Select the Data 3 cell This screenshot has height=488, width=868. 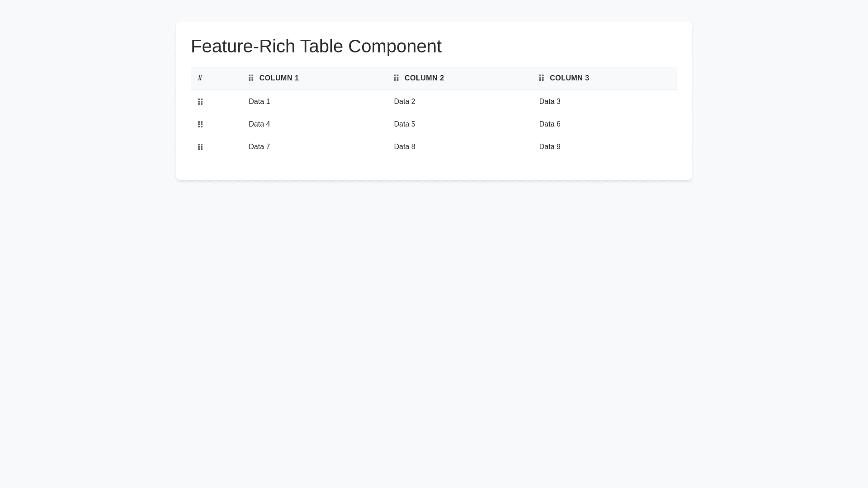tap(549, 102)
